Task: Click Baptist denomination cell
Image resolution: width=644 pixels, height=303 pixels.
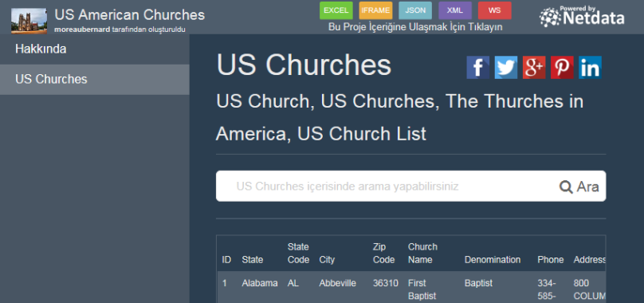Action: coord(478,283)
